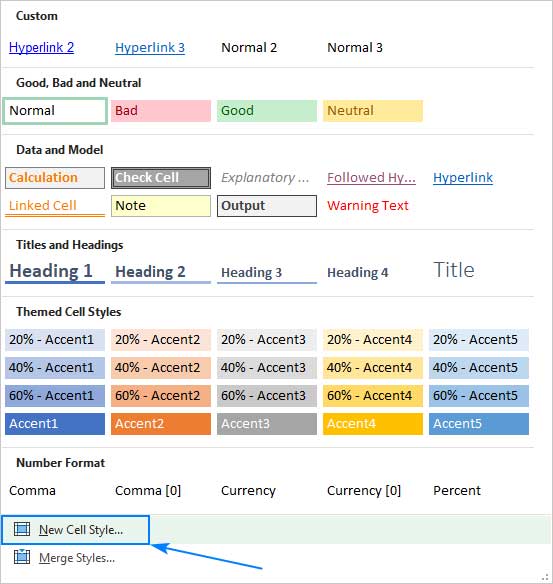
Task: Apply the Hyperlink 3 custom style
Action: point(150,47)
